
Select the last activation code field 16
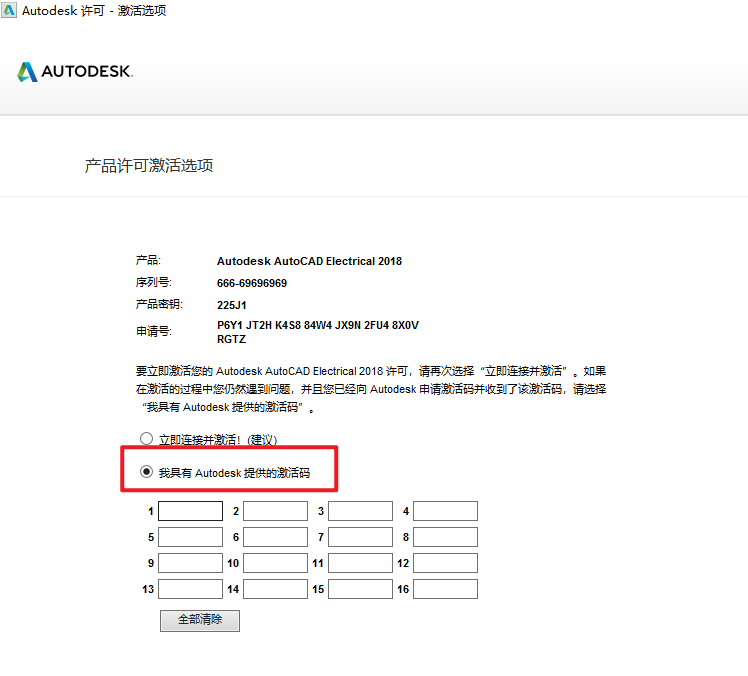pos(445,589)
